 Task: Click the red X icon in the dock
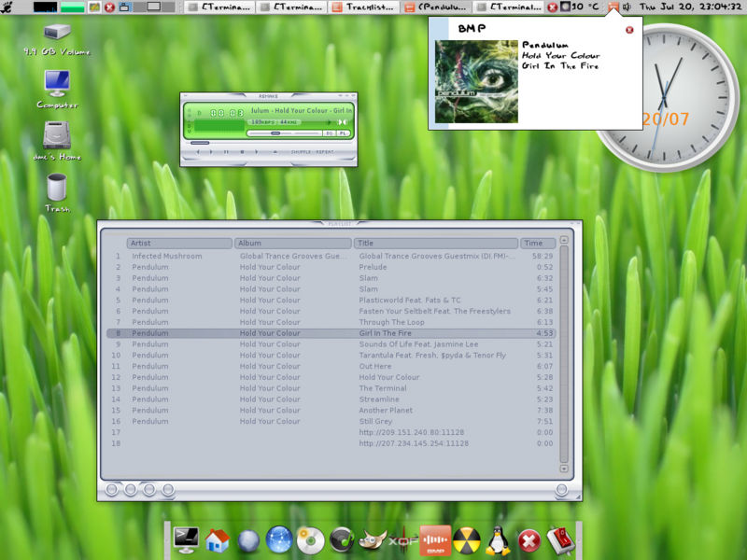tap(529, 541)
